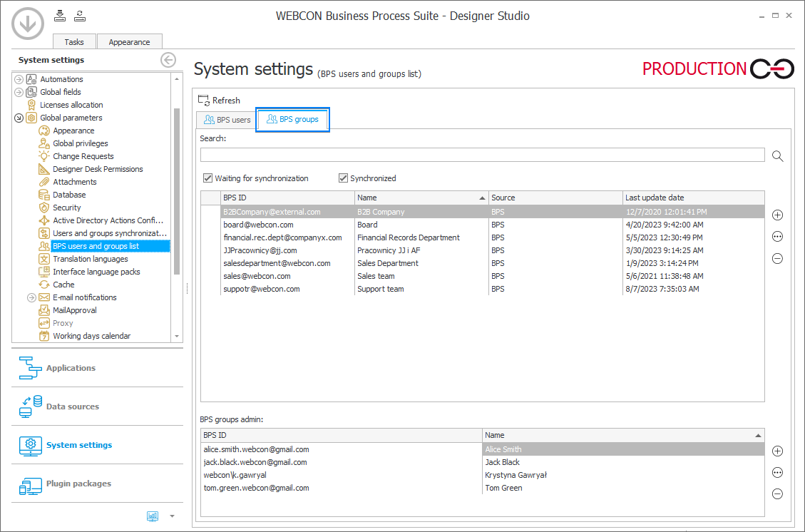Screen dimensions: 805x532
Task: Select the BPS groups tab
Action: (x=292, y=119)
